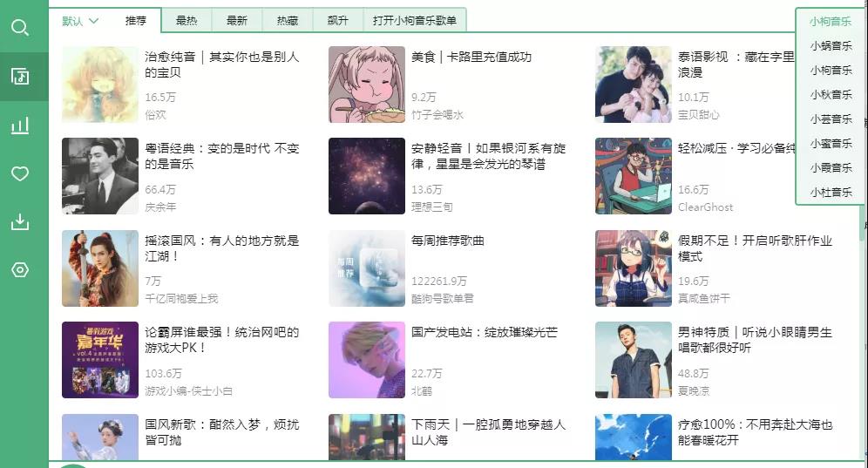This screenshot has height=468, width=868.
Task: Open favorites via the heart icon
Action: [x=20, y=174]
